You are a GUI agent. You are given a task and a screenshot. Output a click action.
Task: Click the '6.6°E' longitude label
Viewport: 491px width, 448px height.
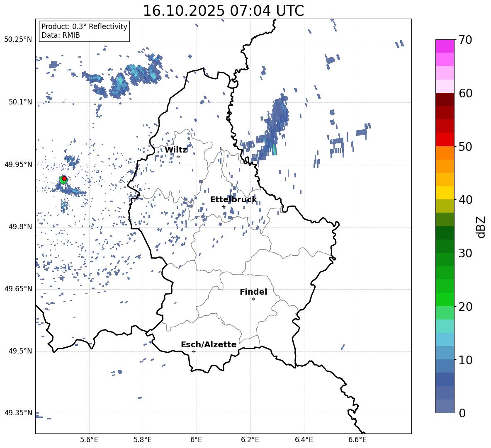(357, 440)
